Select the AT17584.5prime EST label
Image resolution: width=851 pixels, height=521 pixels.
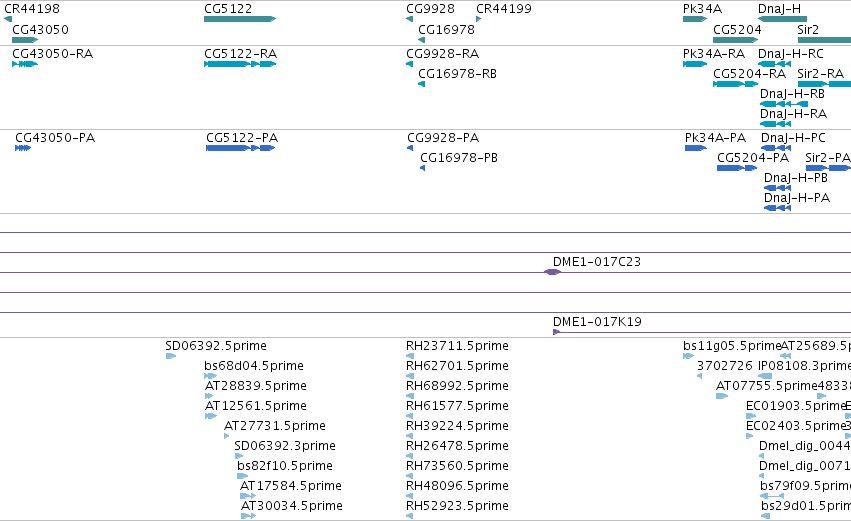[291, 487]
